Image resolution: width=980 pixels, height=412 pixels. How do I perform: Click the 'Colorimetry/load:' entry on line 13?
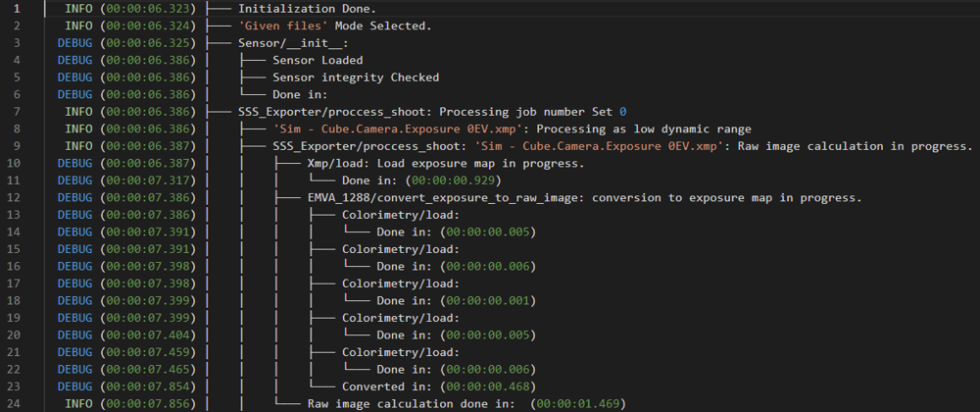[399, 215]
